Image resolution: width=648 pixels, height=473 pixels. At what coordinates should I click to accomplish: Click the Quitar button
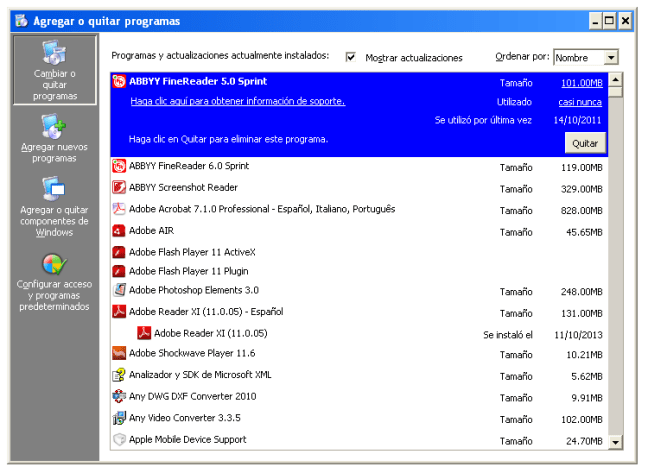[585, 143]
